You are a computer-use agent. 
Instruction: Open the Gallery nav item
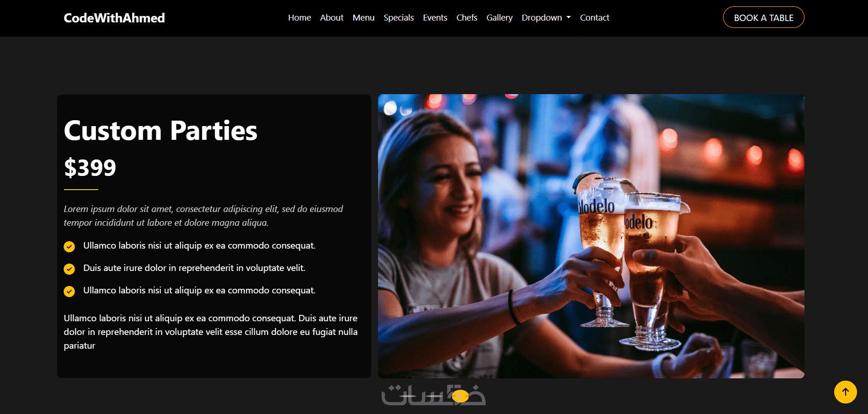500,17
